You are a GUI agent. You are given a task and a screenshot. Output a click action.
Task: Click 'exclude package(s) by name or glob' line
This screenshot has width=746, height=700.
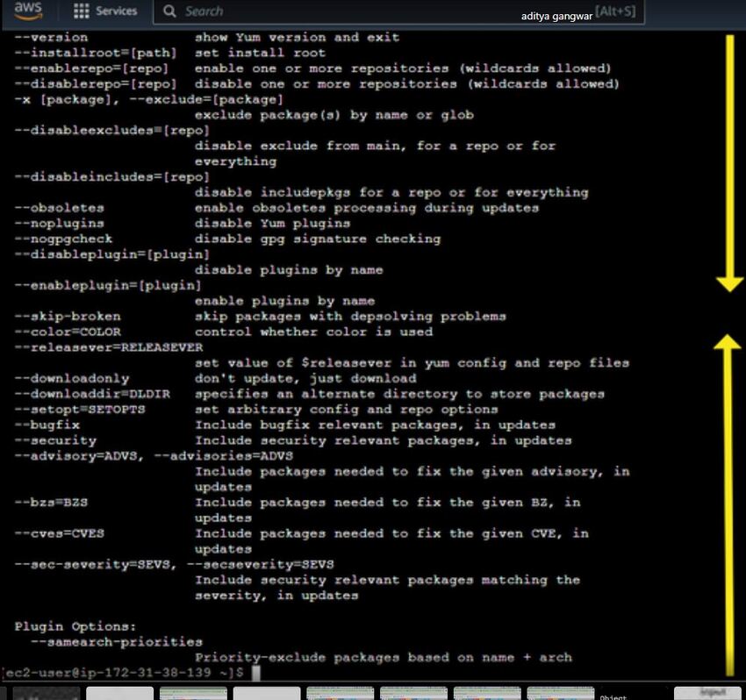(334, 115)
